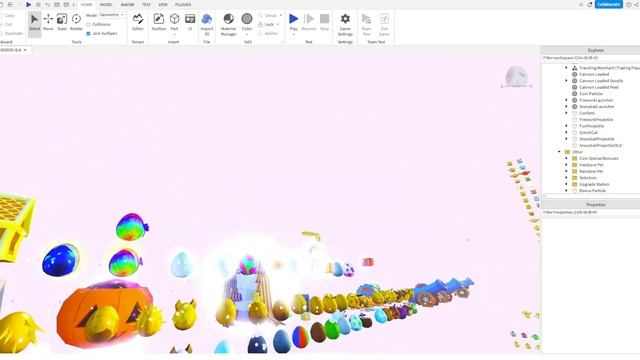The width and height of the screenshot is (640, 360).
Task: Toggle the Join Surfaces checkbox
Action: (88, 33)
